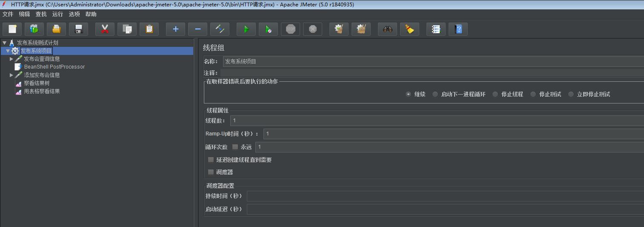Select the 发布系统测试计划 label
The image size is (644, 227).
tap(37, 43)
